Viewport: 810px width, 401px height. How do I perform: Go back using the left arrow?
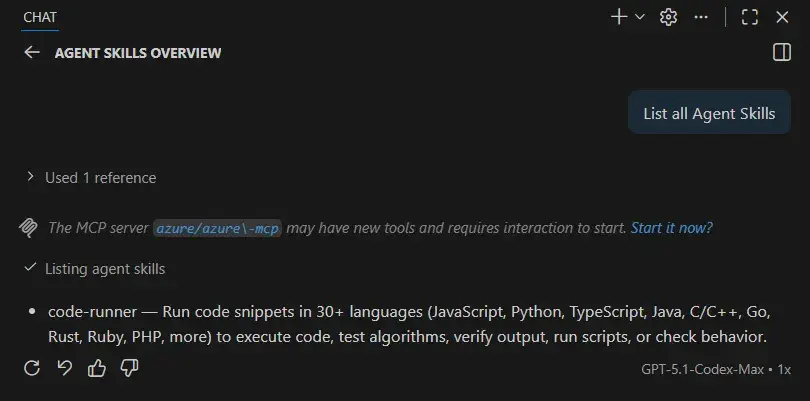coord(32,52)
